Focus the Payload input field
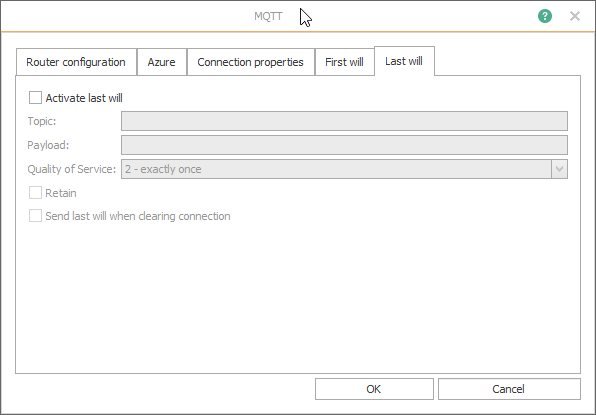 (x=344, y=145)
